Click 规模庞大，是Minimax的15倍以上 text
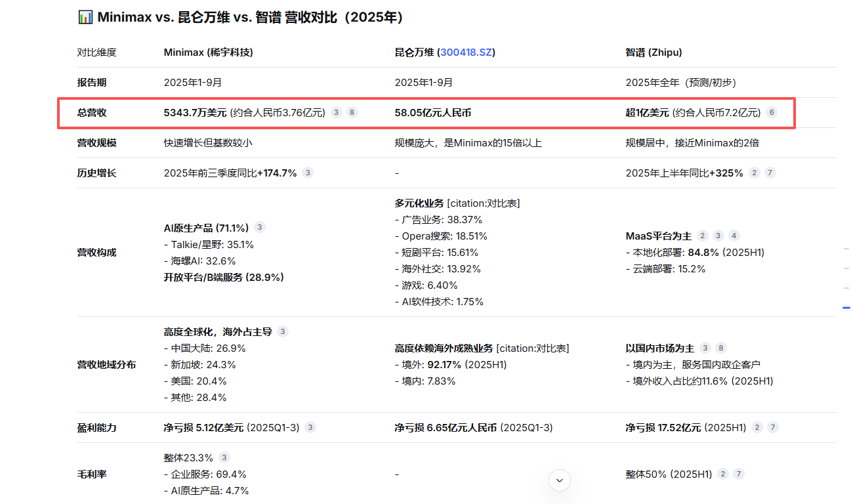Viewport: 853px width, 504px height. point(468,142)
